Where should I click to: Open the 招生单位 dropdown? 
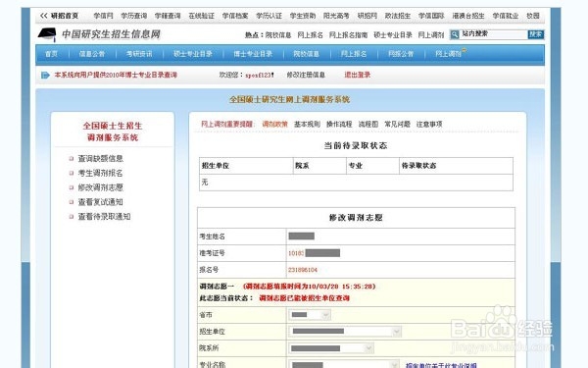(x=345, y=332)
